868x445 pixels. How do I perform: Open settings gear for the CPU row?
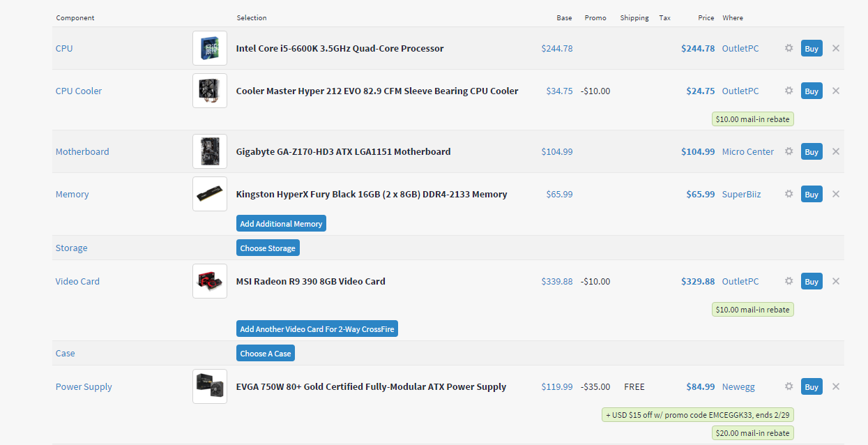[x=789, y=48]
